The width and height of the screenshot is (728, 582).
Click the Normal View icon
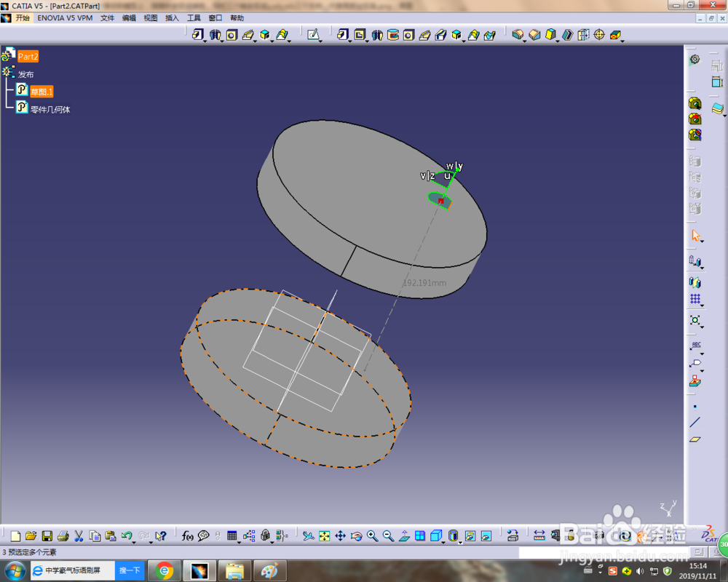(x=404, y=536)
